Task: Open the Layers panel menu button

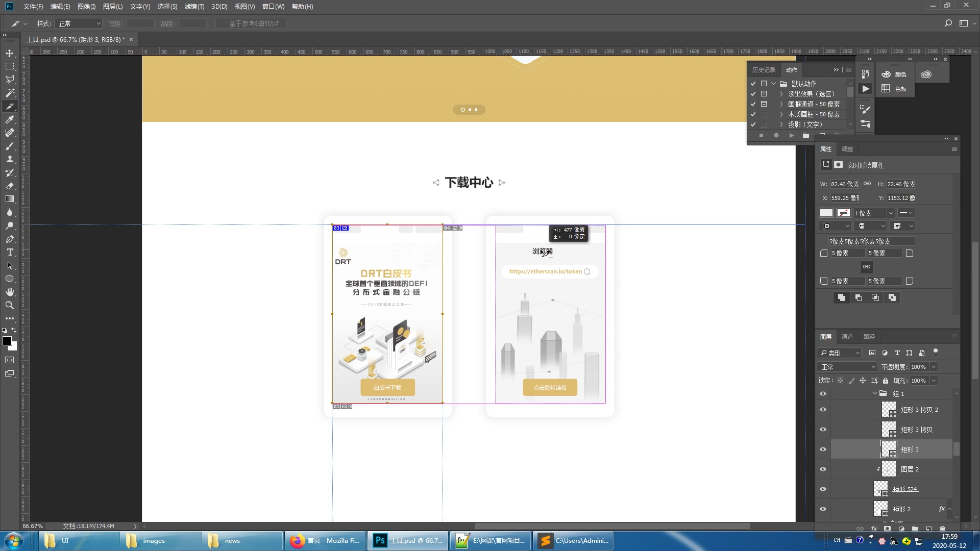Action: click(954, 337)
